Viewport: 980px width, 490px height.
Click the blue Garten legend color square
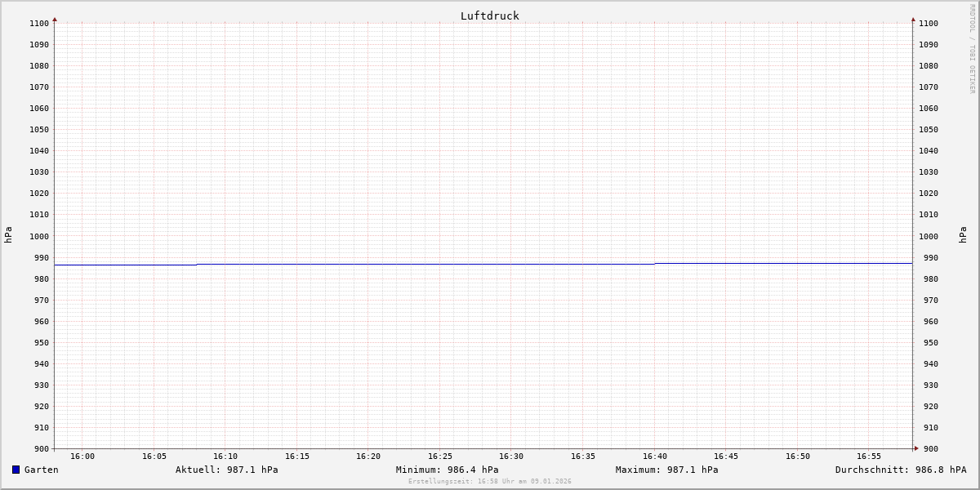coord(16,470)
